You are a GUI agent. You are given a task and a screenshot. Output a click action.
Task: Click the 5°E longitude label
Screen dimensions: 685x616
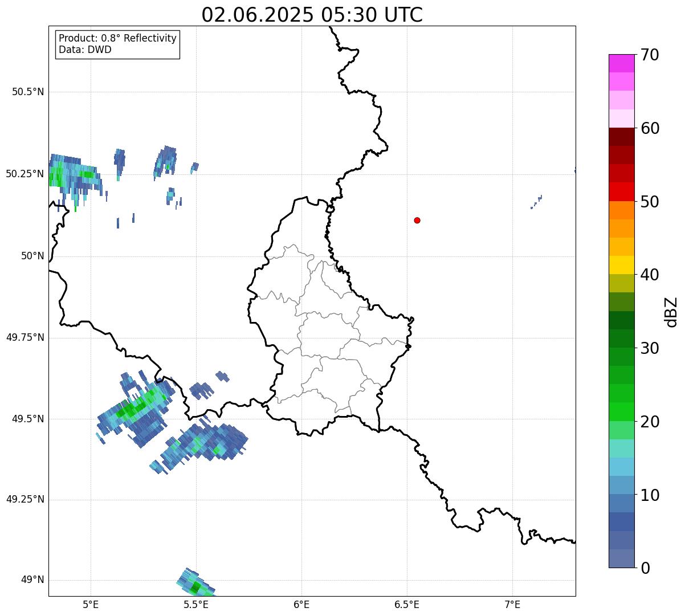tap(91, 604)
